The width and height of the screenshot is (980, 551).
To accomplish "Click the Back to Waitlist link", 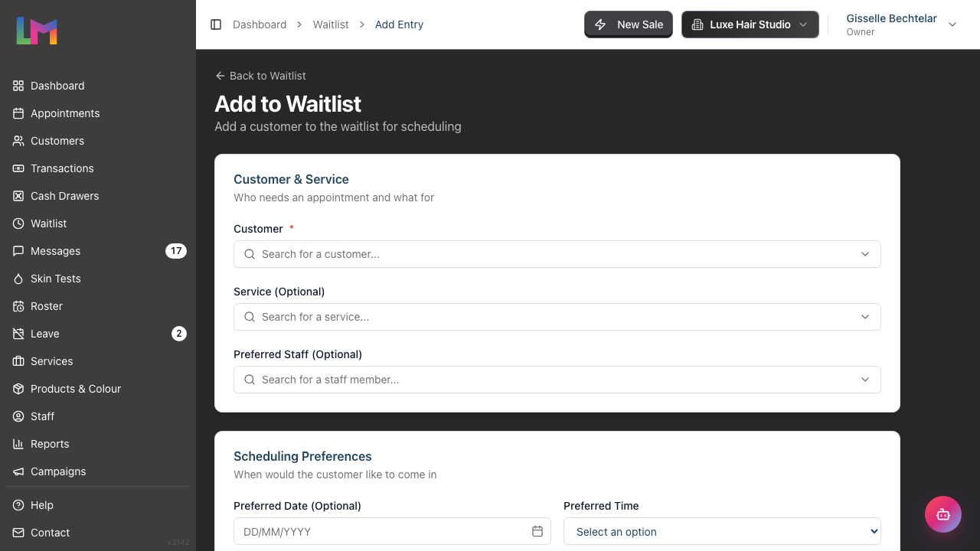I will click(x=260, y=76).
